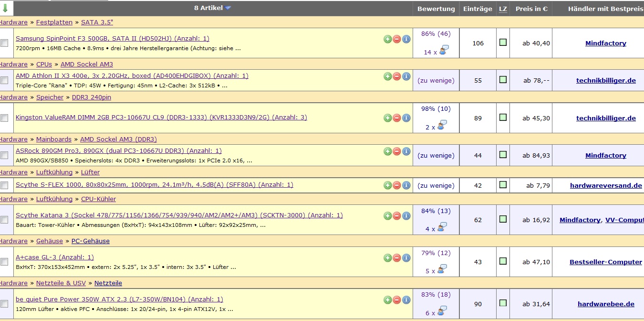Viewport: 644px width, 321px height.
Task: Open info icon for Kingston ValueRAM
Action: [406, 118]
